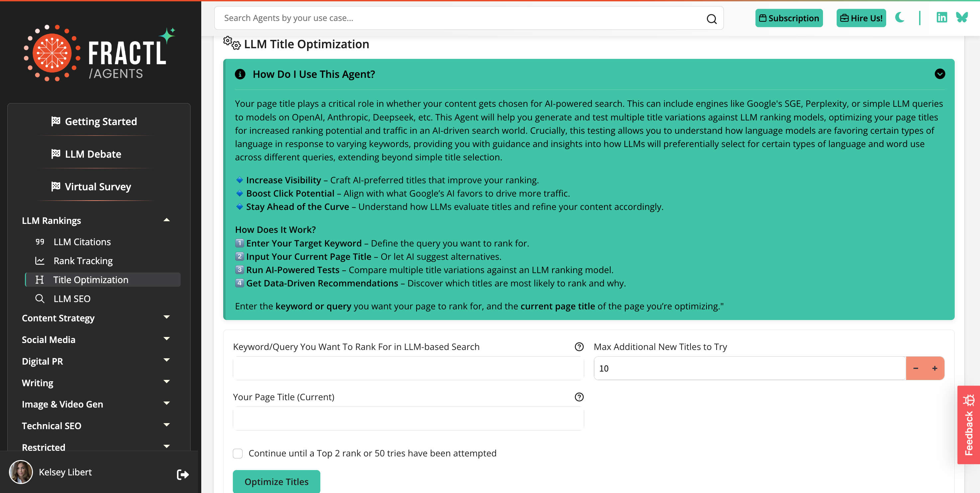Click help icon for Page Title field

pos(578,397)
